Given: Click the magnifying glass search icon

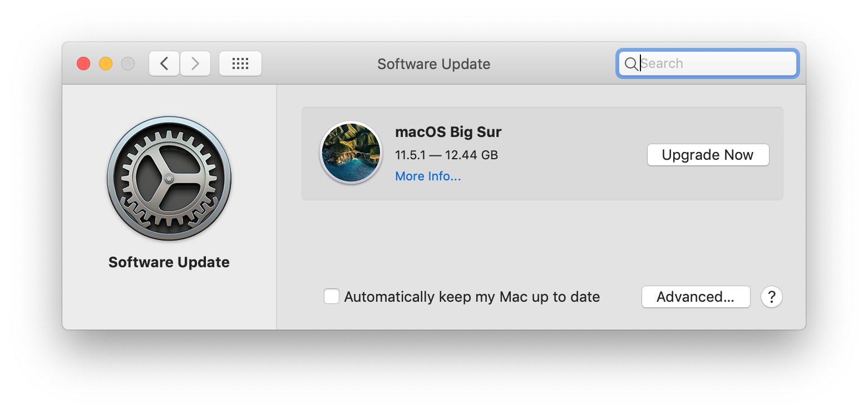Looking at the screenshot, I should pos(631,64).
